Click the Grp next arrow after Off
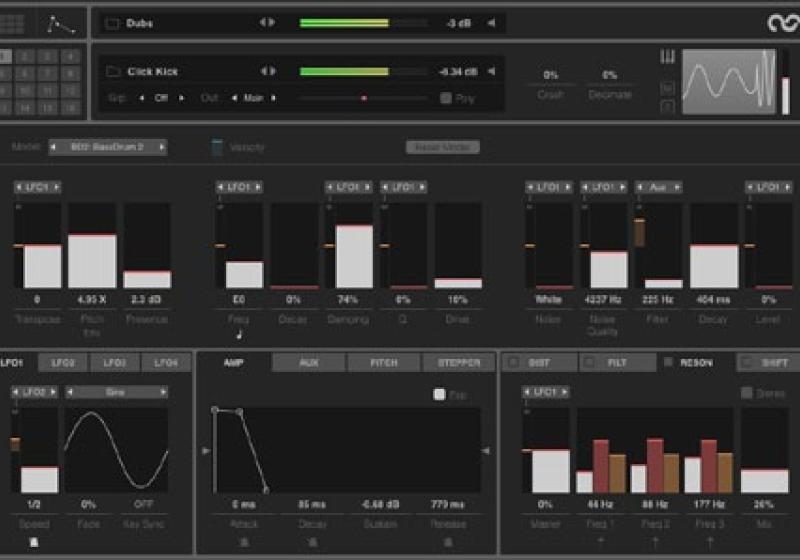 point(181,98)
